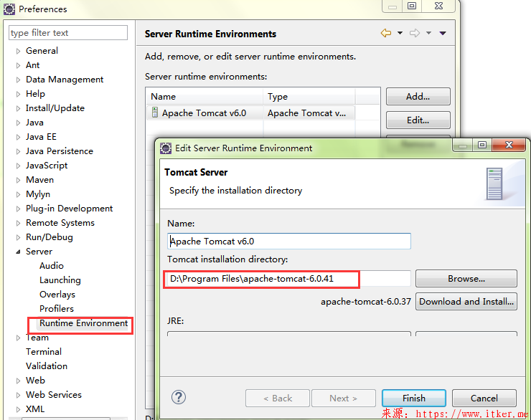Screen dimensions: 531x420
Task: Expand the Ant tree node
Action: tap(18, 65)
